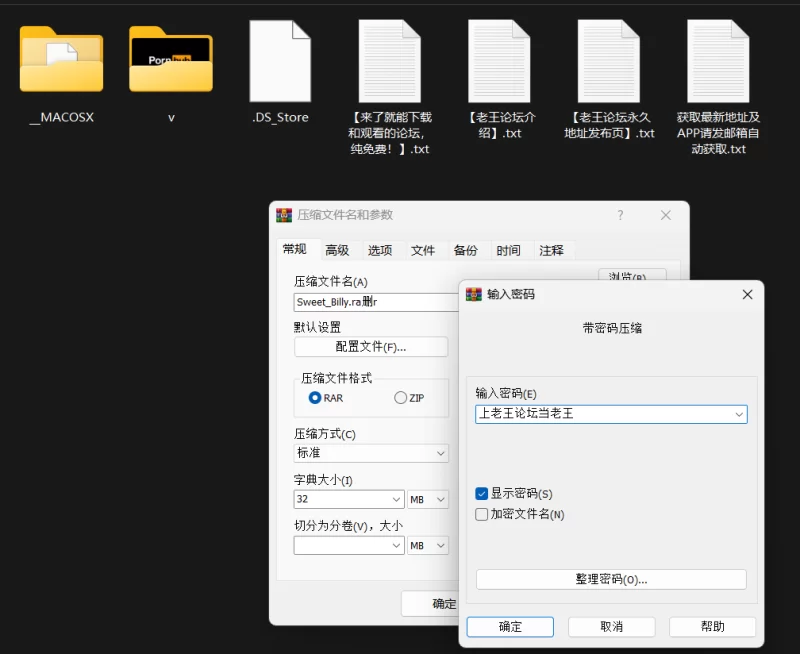Select the 老王论坛介绍 text file
This screenshot has height=654, width=800.
click(499, 61)
